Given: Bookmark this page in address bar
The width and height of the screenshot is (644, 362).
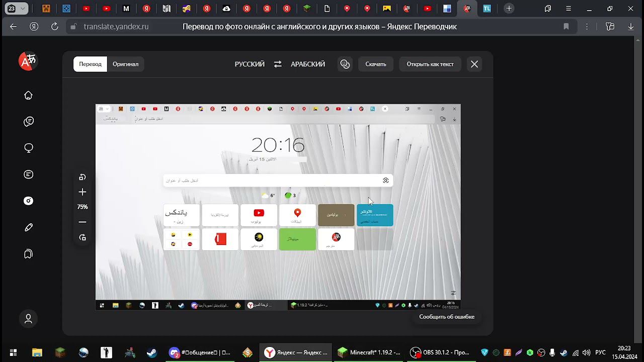Looking at the screenshot, I should coord(566,27).
